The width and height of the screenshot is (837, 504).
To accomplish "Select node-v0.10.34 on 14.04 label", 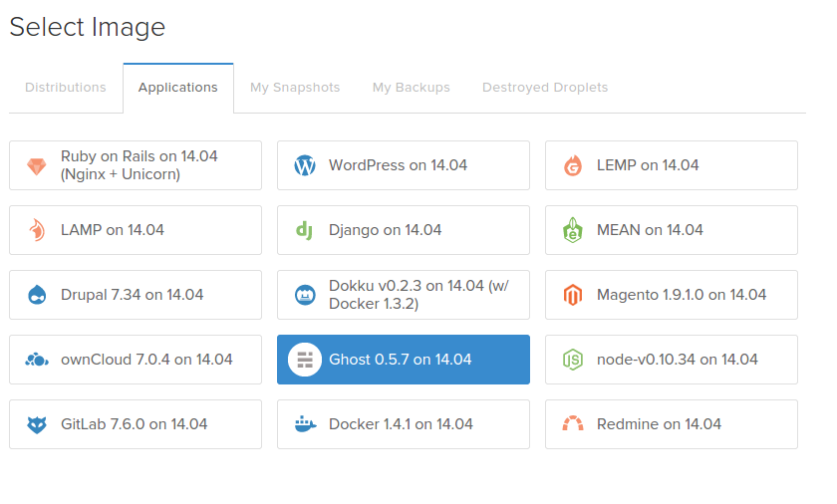I will [x=678, y=360].
